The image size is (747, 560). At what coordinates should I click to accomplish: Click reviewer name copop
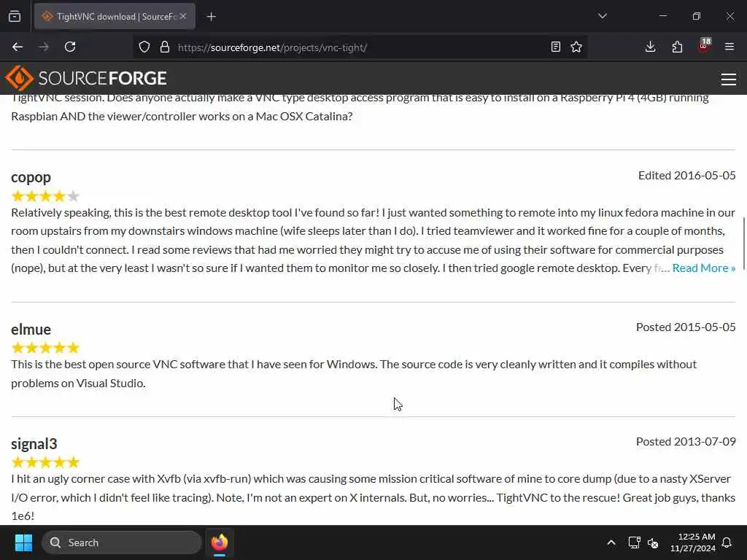click(x=31, y=177)
